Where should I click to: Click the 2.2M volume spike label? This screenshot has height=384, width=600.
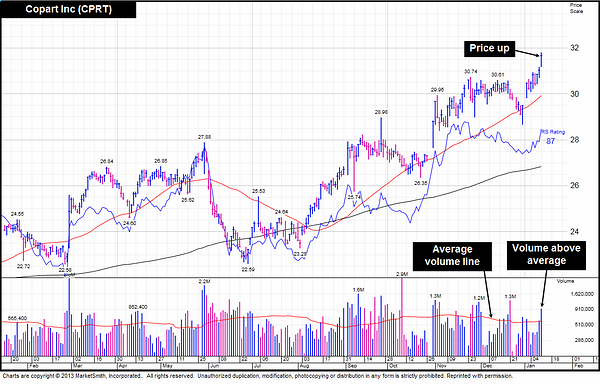click(204, 281)
